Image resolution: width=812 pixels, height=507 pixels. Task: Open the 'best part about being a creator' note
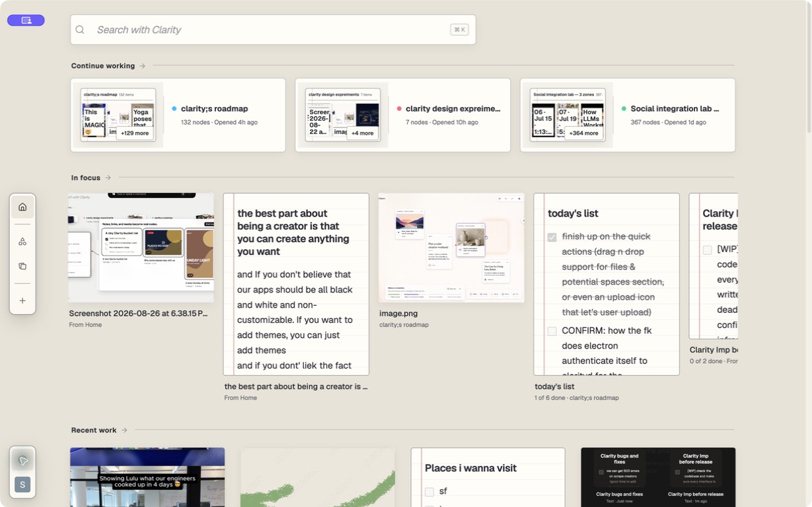tap(296, 284)
